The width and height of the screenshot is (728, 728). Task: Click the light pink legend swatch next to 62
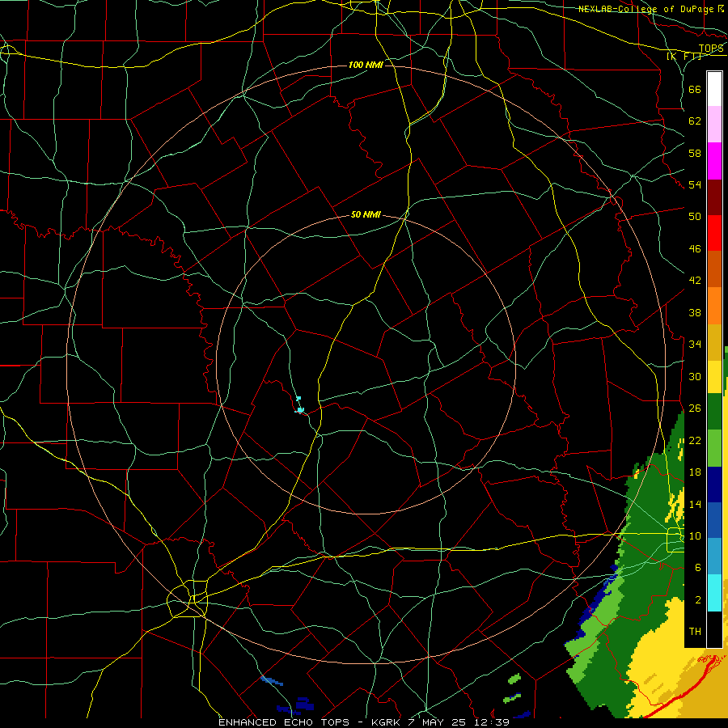(x=714, y=125)
